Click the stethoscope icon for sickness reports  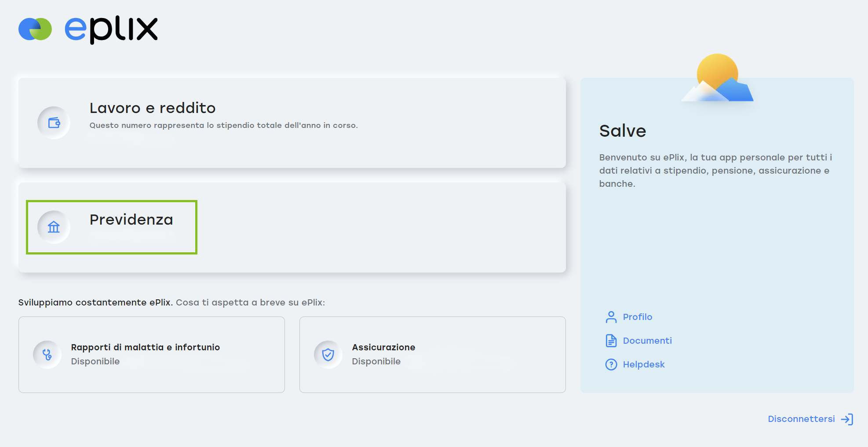coord(47,354)
